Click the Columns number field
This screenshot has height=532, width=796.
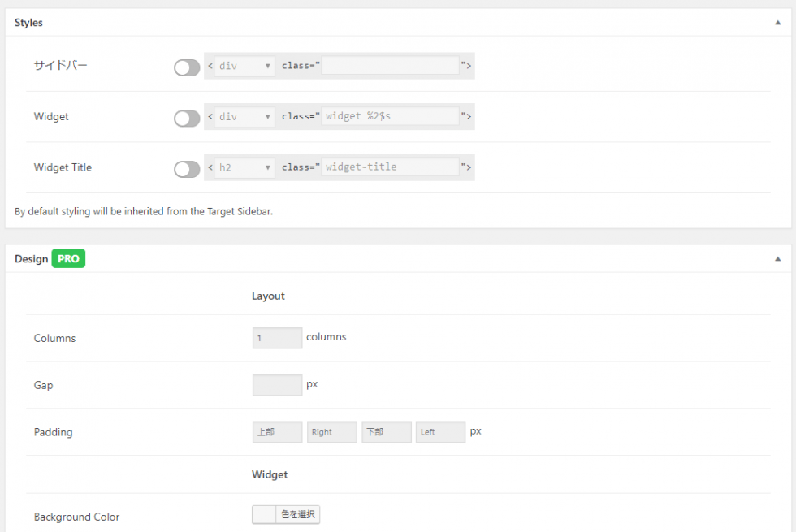click(277, 338)
